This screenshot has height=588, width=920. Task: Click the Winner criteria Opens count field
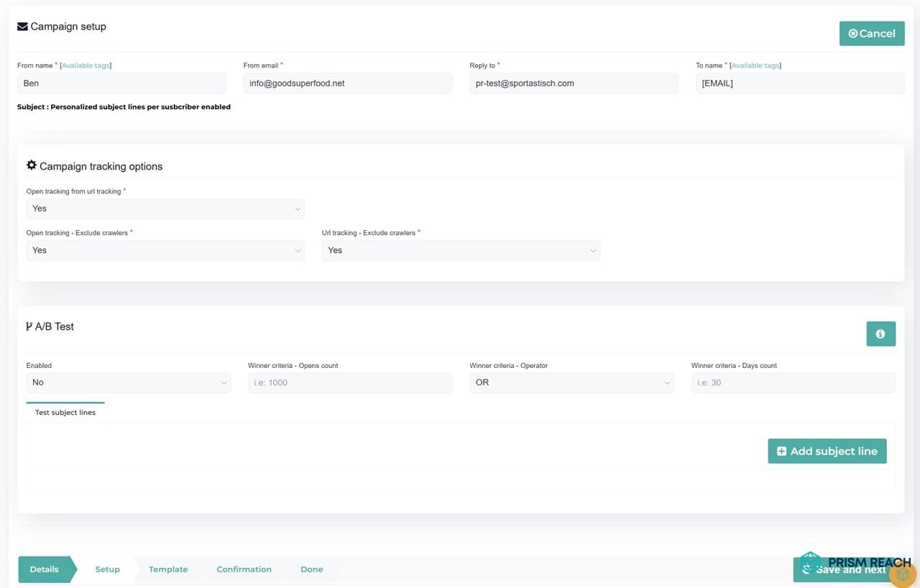[x=350, y=382]
